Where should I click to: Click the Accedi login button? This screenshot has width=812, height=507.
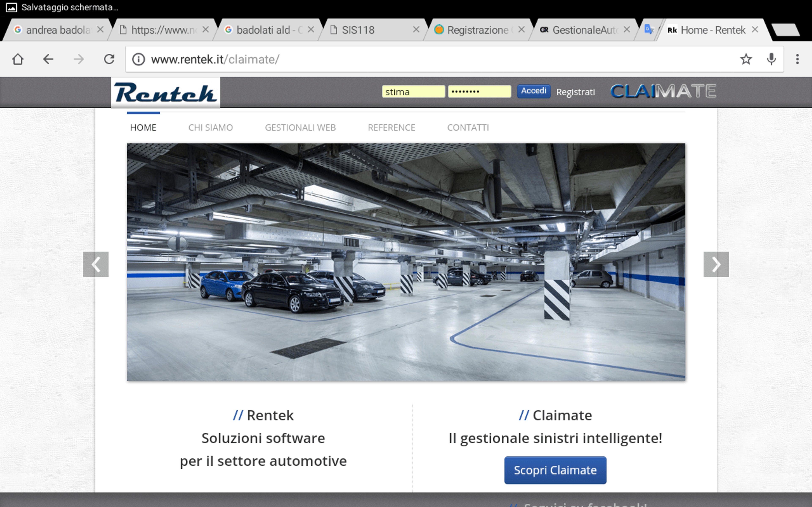(534, 91)
